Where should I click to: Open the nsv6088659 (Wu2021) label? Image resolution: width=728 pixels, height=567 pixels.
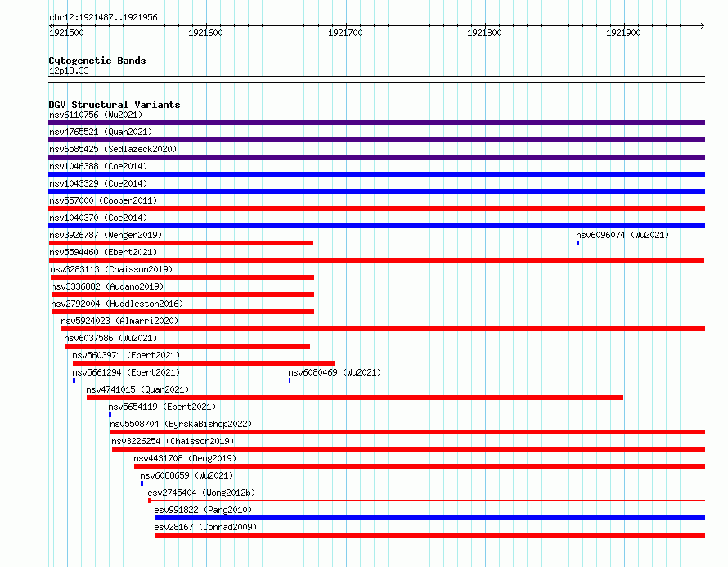point(186,475)
